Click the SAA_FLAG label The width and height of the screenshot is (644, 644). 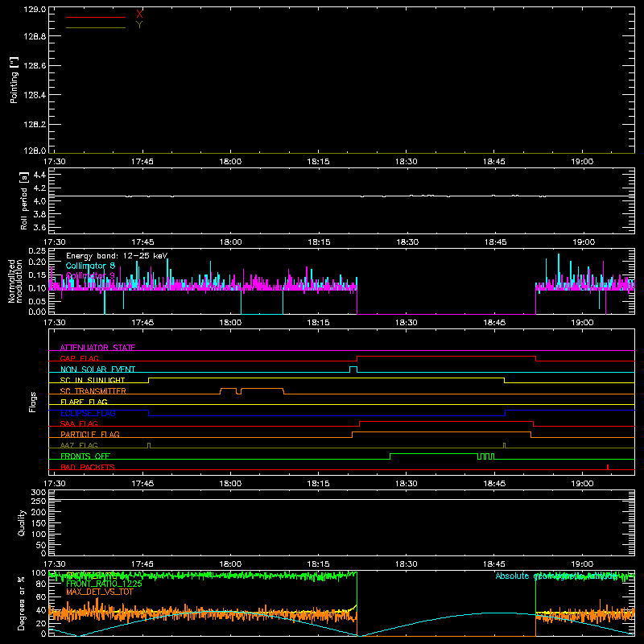[x=79, y=423]
